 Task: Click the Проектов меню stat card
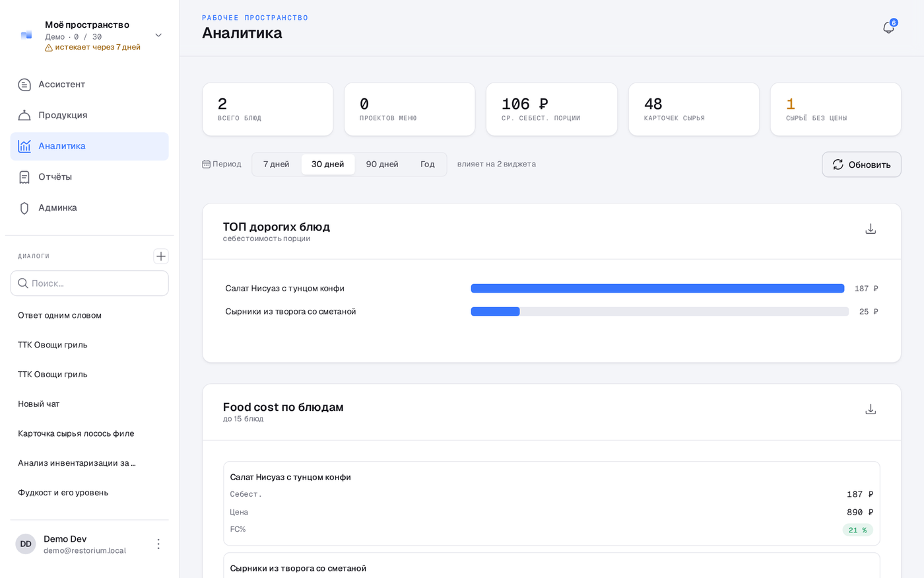coord(410,110)
